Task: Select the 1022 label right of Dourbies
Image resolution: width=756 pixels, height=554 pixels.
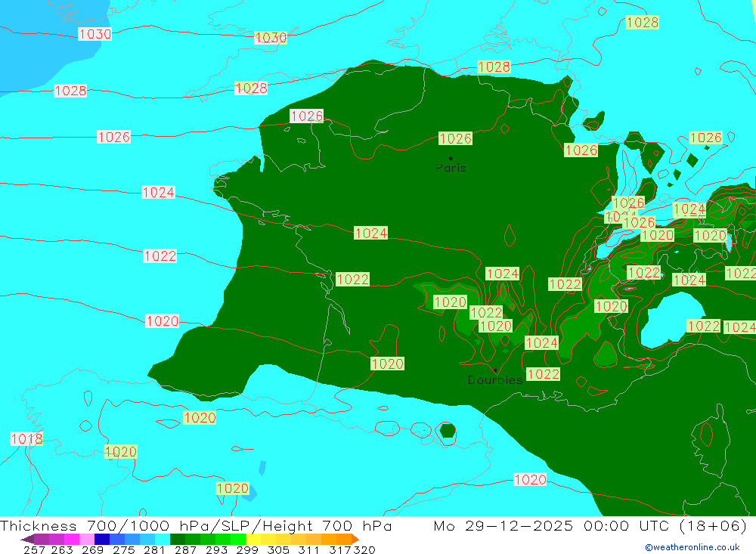Action: [543, 374]
